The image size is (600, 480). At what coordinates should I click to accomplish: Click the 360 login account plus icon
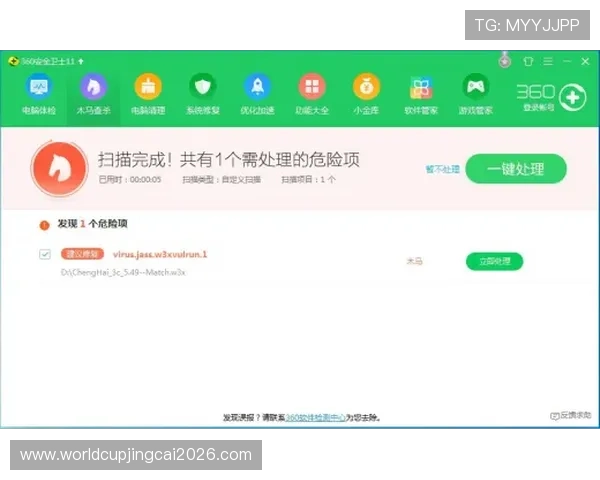point(572,98)
